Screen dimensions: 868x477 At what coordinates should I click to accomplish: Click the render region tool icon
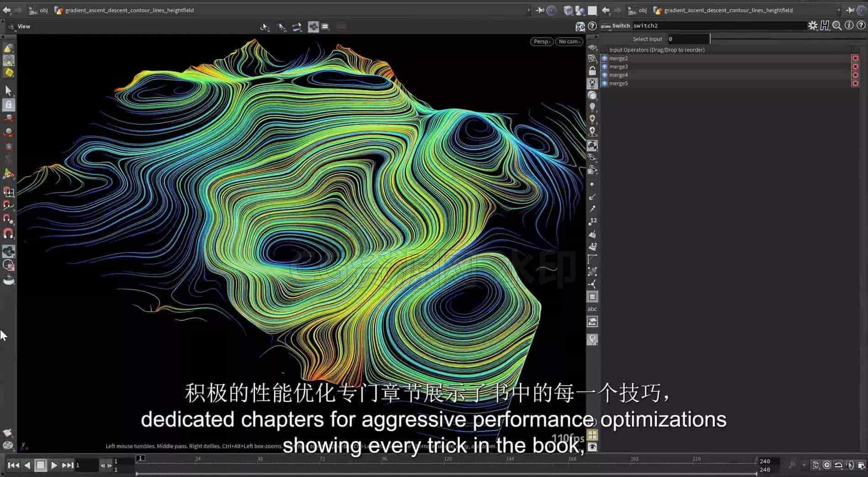pos(325,27)
